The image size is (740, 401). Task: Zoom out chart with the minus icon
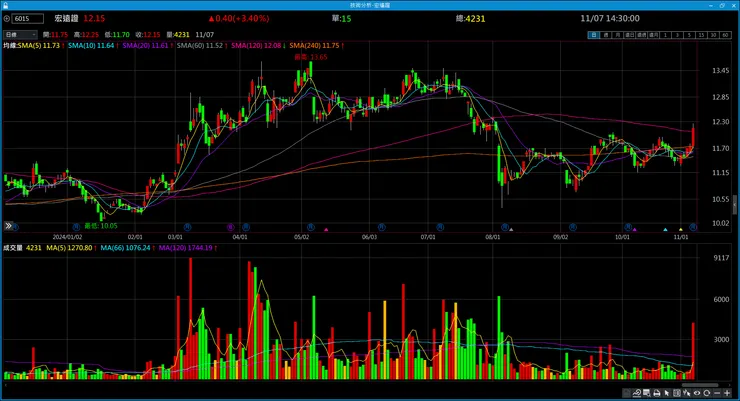point(717,393)
